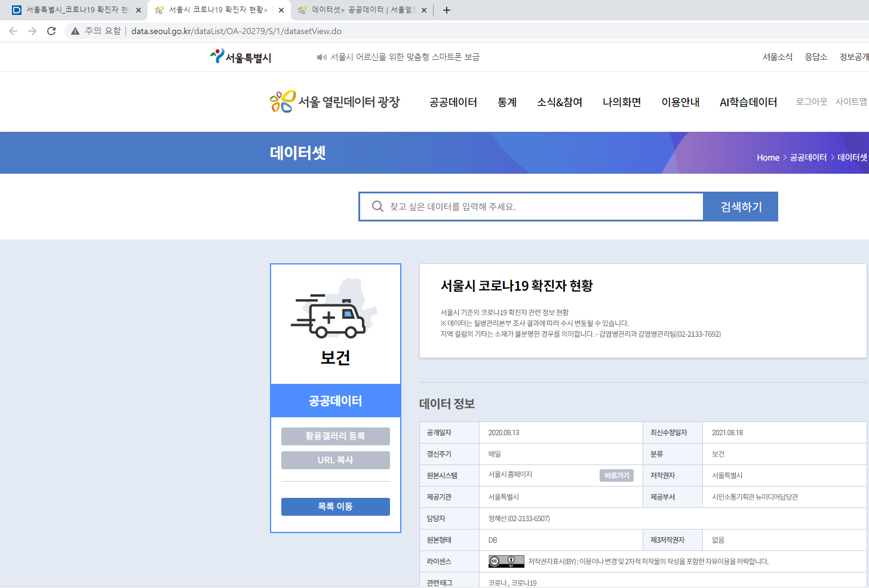
Task: Focus the dataset search input field
Action: click(532, 207)
